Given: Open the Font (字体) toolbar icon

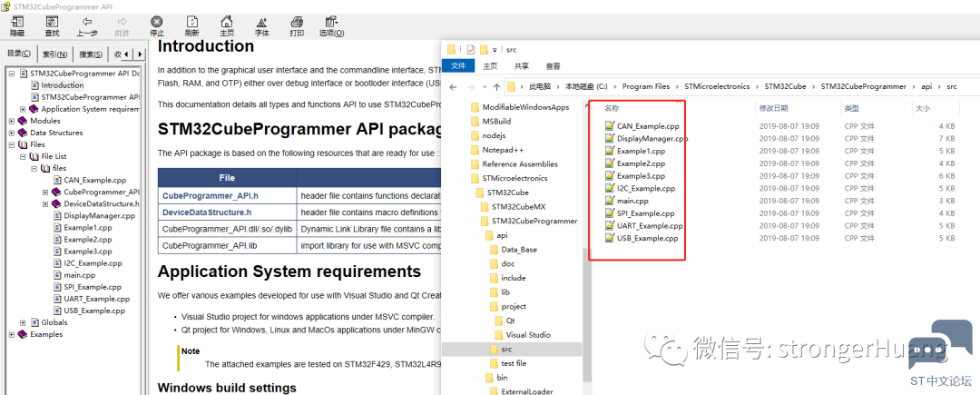Looking at the screenshot, I should [262, 26].
